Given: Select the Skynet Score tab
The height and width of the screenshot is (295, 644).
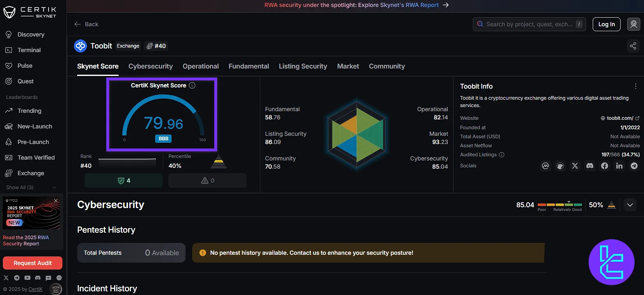Looking at the screenshot, I should [x=98, y=66].
